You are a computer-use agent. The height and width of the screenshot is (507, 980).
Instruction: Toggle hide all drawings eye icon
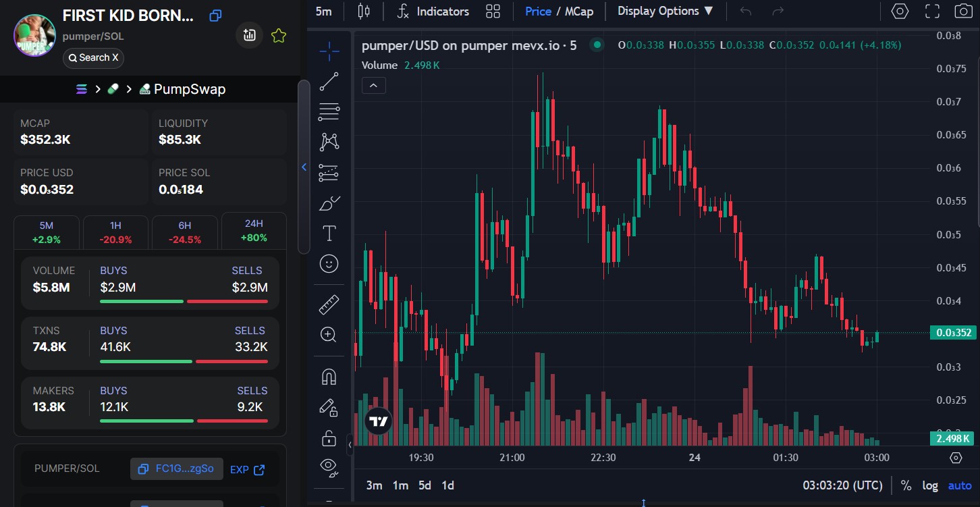point(329,466)
